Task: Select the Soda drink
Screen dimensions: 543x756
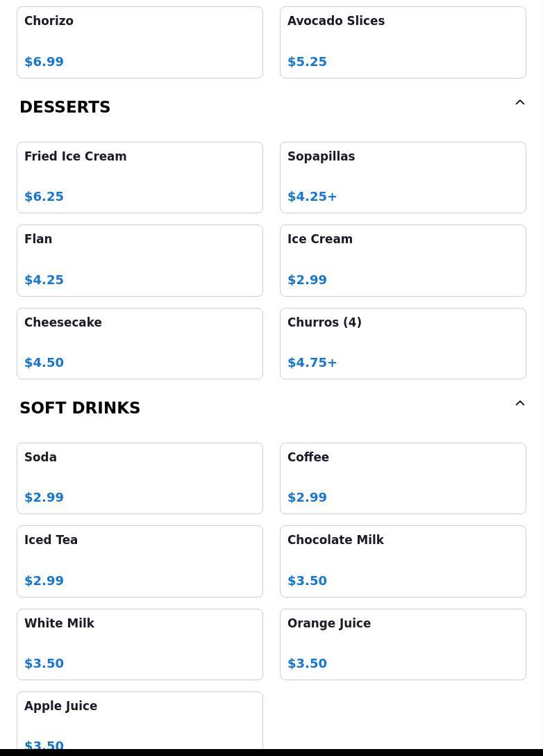Action: click(x=140, y=478)
